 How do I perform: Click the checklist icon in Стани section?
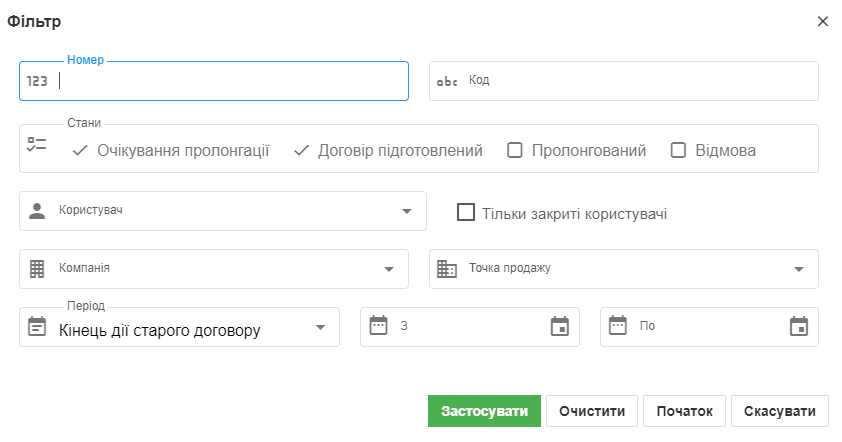37,144
